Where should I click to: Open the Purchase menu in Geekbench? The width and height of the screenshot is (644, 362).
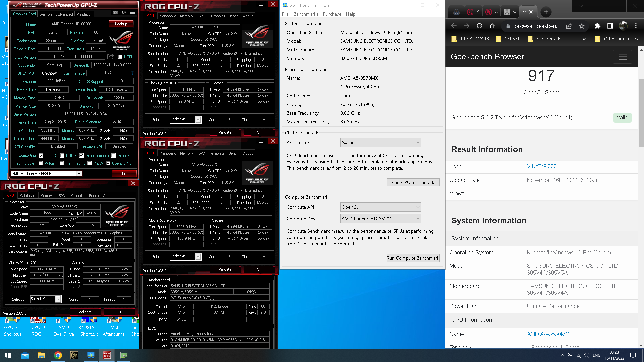332,14
